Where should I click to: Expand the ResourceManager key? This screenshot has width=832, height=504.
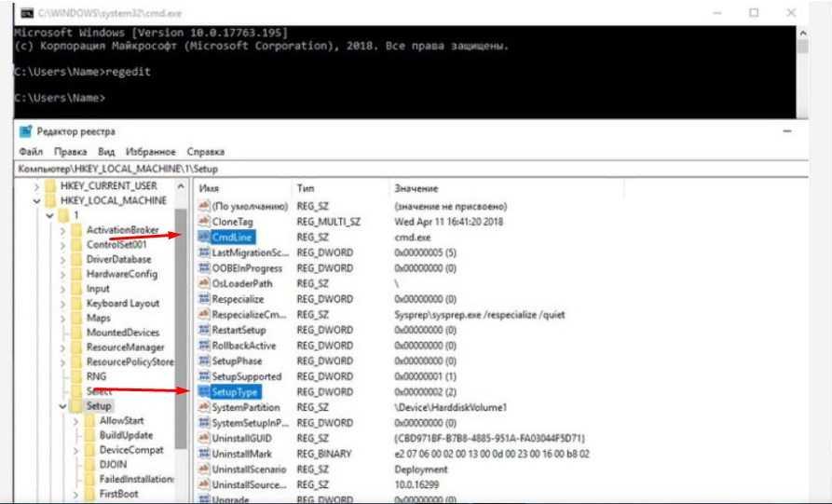coord(62,347)
